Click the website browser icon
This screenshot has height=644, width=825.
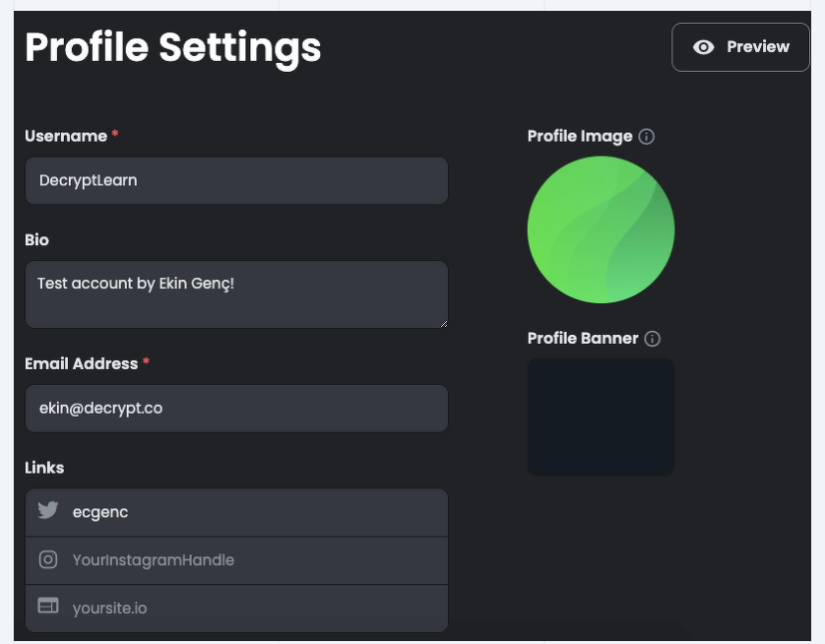[48, 606]
